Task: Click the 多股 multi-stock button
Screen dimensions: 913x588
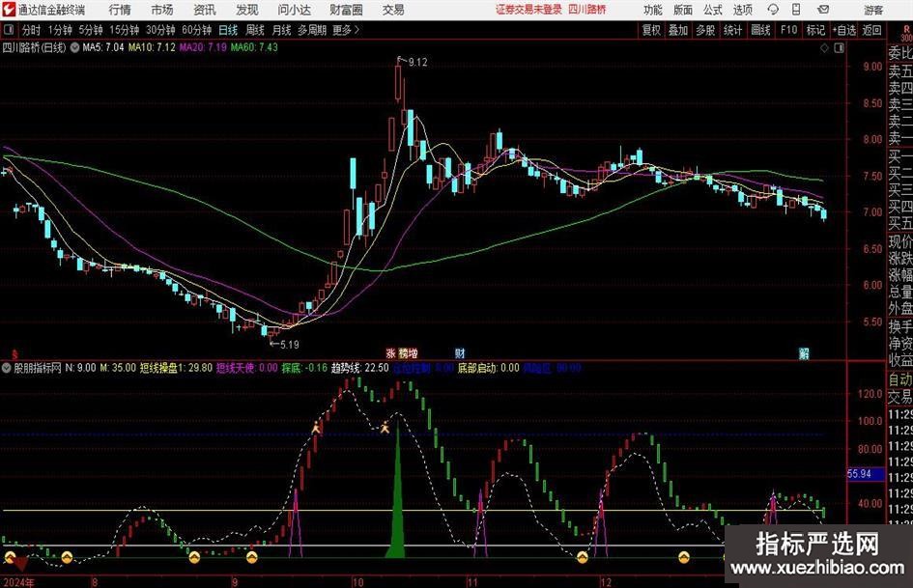Action: (x=705, y=30)
